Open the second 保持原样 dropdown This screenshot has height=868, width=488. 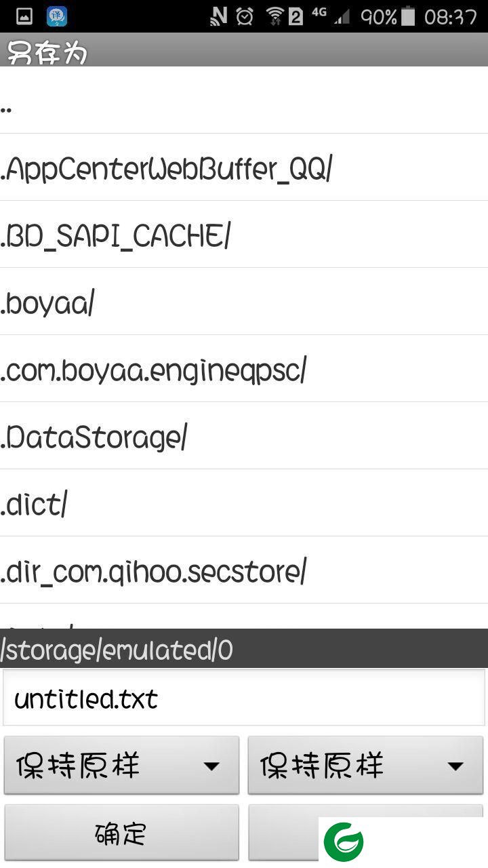(366, 765)
